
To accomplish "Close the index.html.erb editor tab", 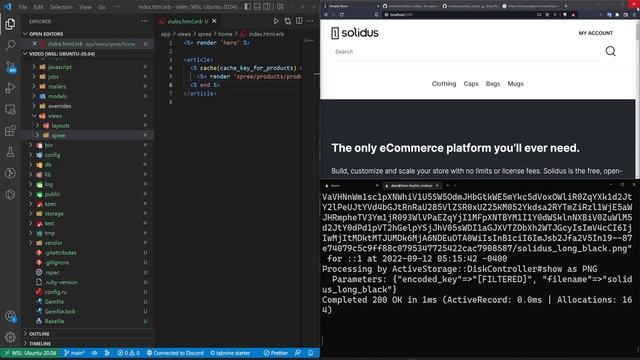I will click(x=214, y=21).
